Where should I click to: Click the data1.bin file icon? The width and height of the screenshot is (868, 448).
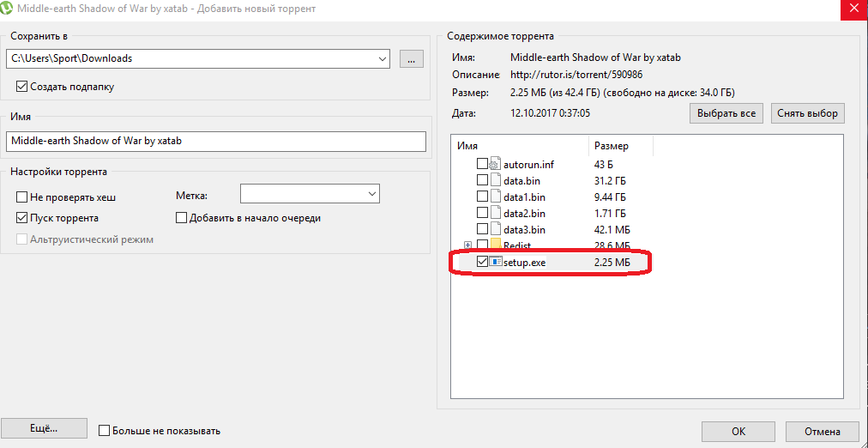[496, 197]
